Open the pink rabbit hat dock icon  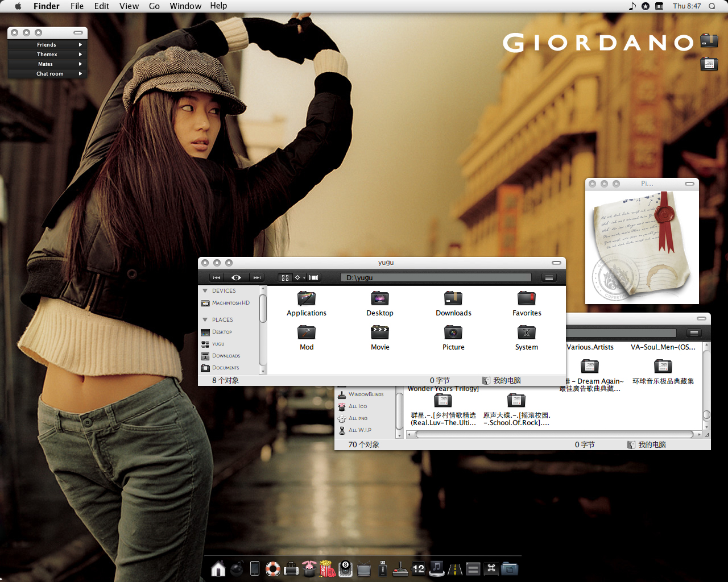(309, 568)
